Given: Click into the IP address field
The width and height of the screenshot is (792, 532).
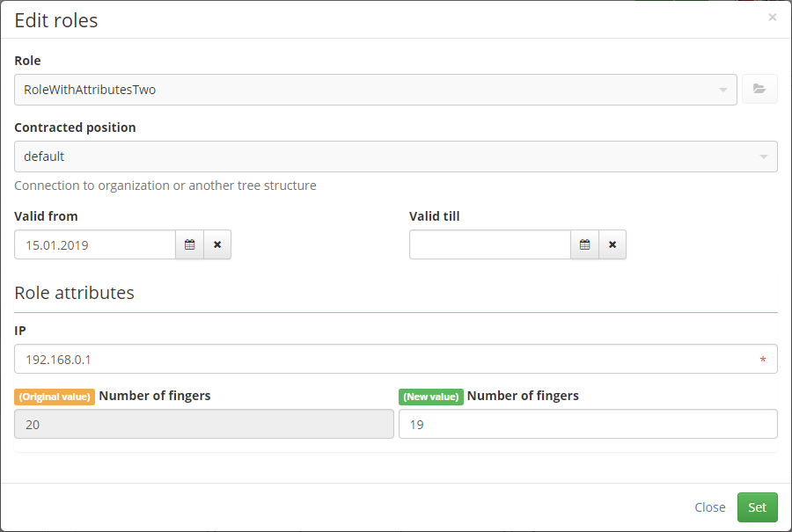Looking at the screenshot, I should coord(395,360).
